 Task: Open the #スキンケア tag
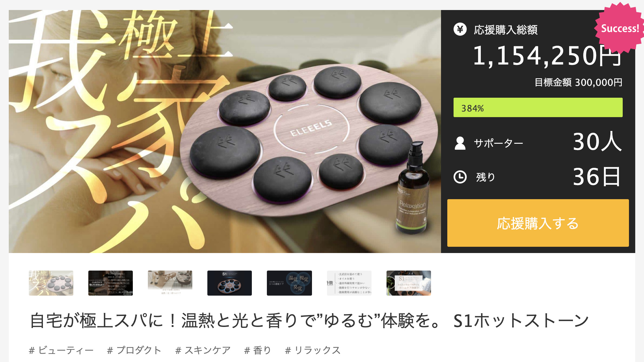[x=203, y=350]
